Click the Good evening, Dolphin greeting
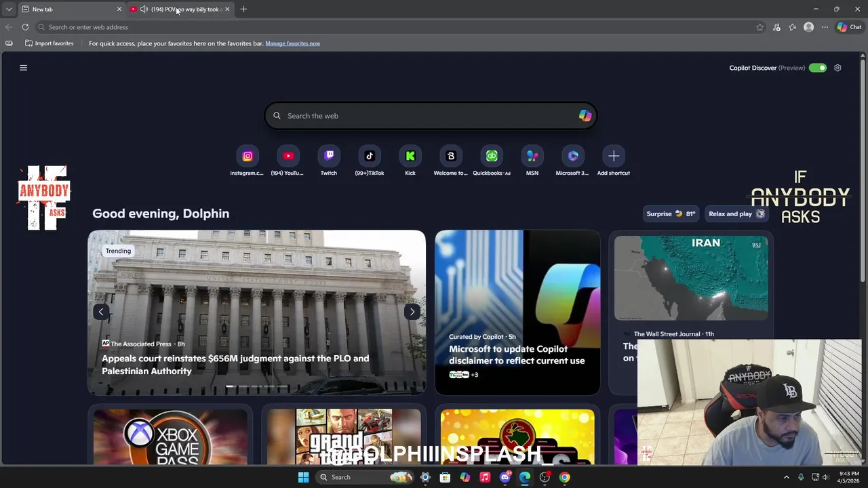The width and height of the screenshot is (868, 488). click(x=161, y=213)
